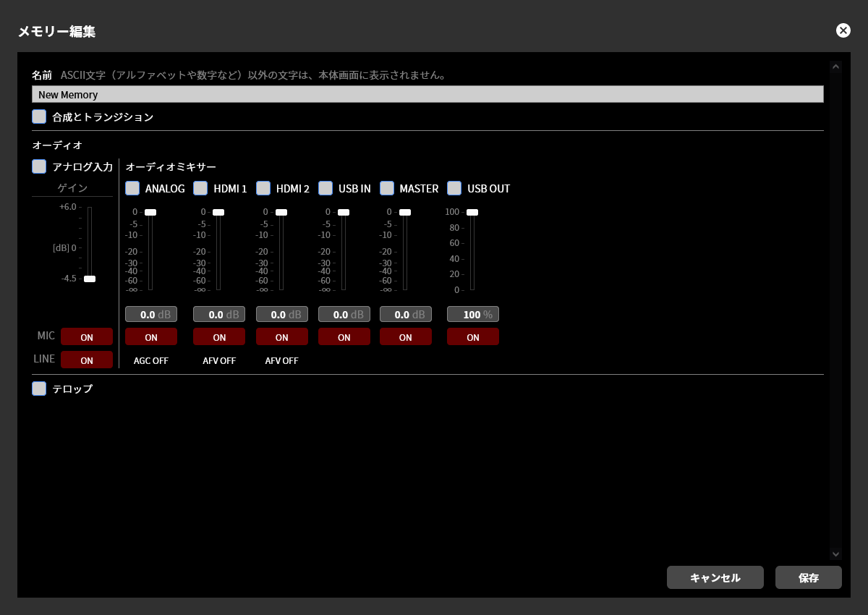The image size is (868, 615).
Task: Toggle the LINE ON button
Action: (87, 360)
